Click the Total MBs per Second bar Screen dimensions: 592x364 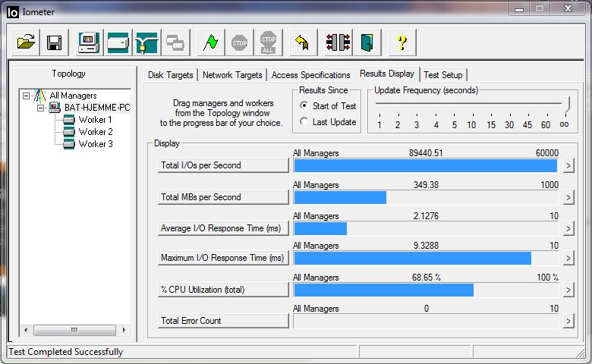tap(426, 197)
